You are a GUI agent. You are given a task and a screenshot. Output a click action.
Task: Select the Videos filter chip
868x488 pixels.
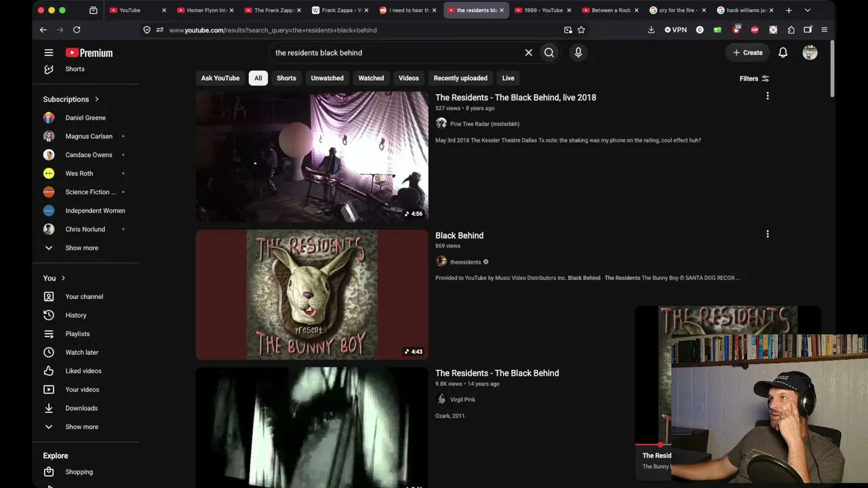409,78
